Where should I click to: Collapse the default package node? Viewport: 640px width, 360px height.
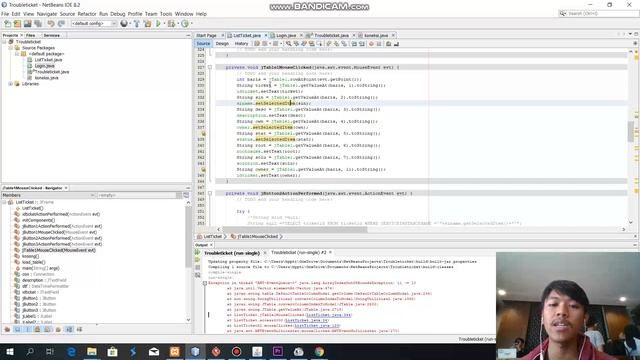click(x=17, y=54)
